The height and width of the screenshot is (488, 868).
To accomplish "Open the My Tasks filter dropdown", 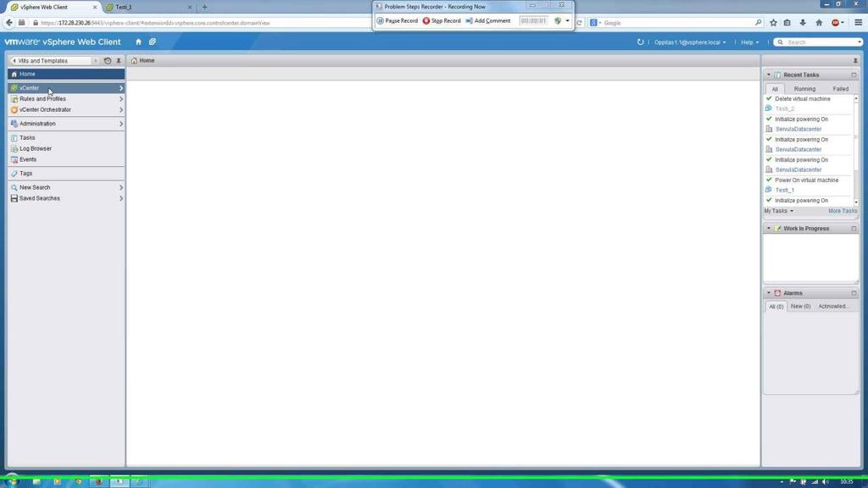I will 779,211.
